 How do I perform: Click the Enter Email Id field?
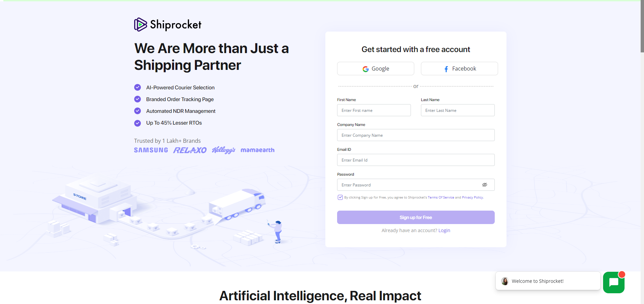[416, 160]
